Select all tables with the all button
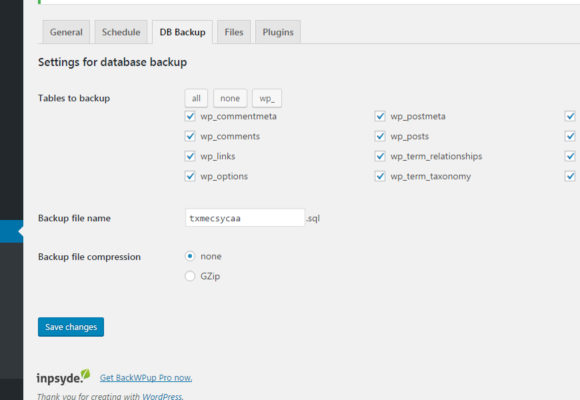 click(x=196, y=98)
